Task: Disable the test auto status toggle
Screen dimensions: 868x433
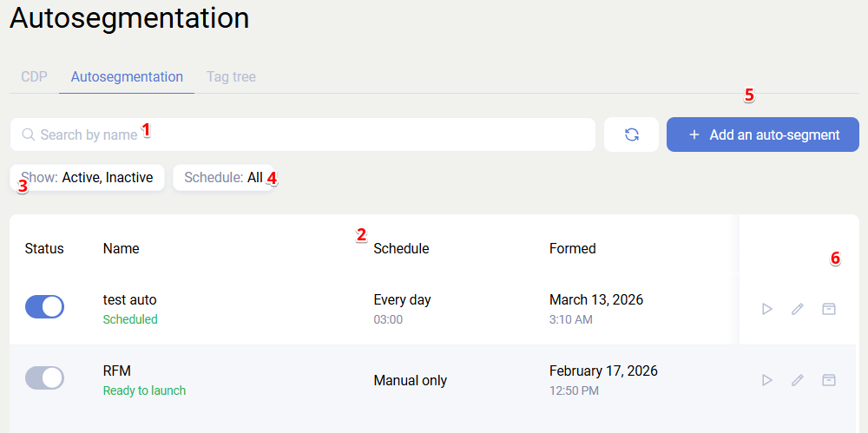Action: click(44, 306)
